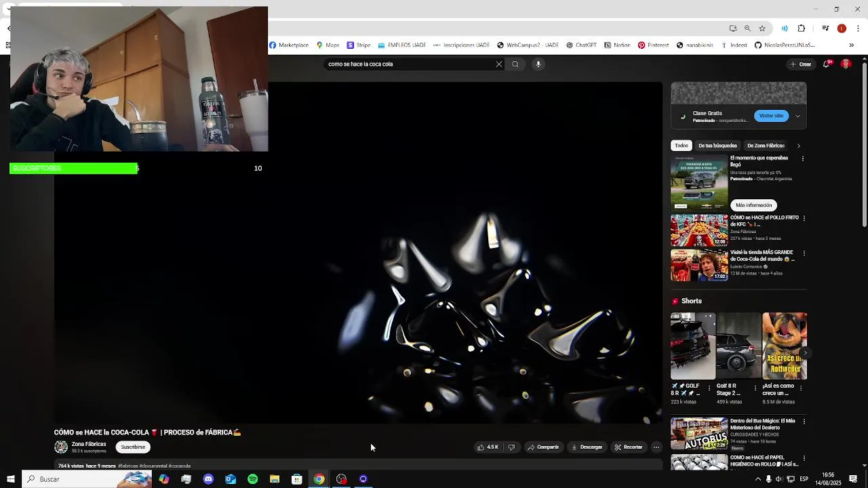
Task: Install app icon in address bar
Action: (x=733, y=28)
